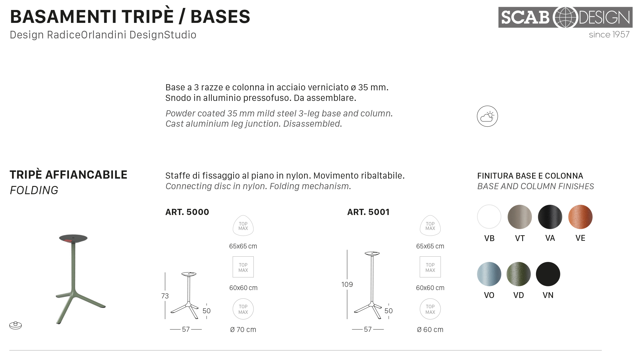Click the ART. 5001 article heading
636x364 pixels.
coord(368,212)
